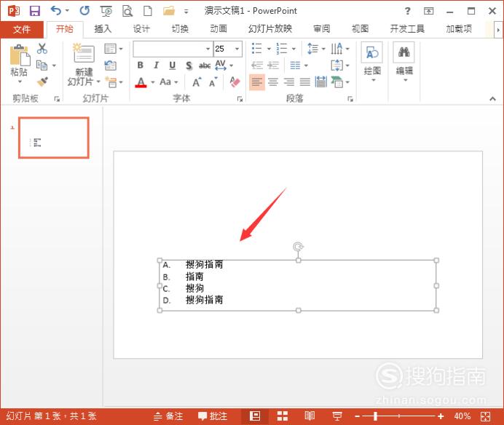Toggle Underline formatting

click(x=173, y=65)
